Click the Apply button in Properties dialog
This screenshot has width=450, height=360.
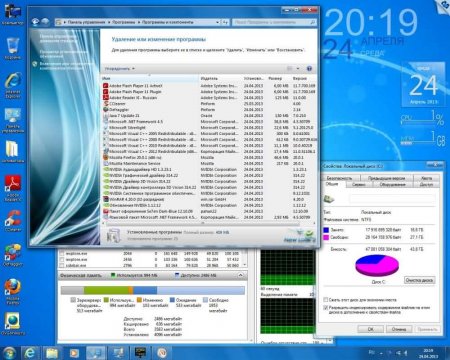(427, 329)
